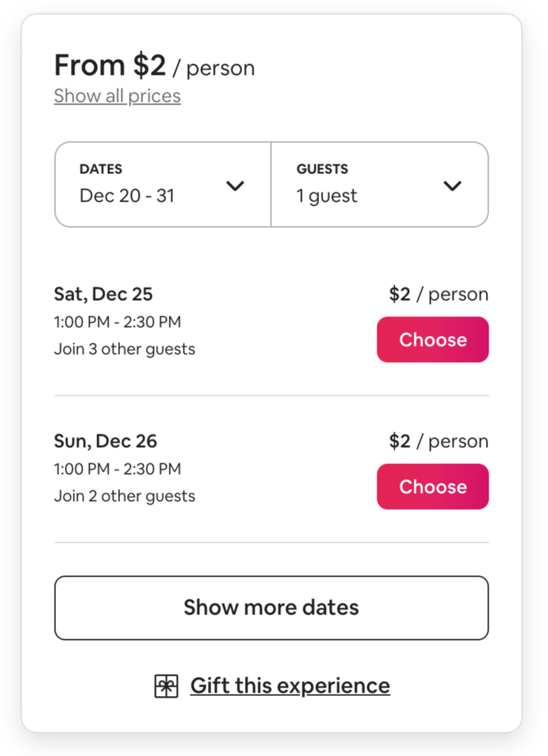The height and width of the screenshot is (756, 548).
Task: Click the Sun, Dec 26 $2 / person price
Action: click(x=438, y=441)
